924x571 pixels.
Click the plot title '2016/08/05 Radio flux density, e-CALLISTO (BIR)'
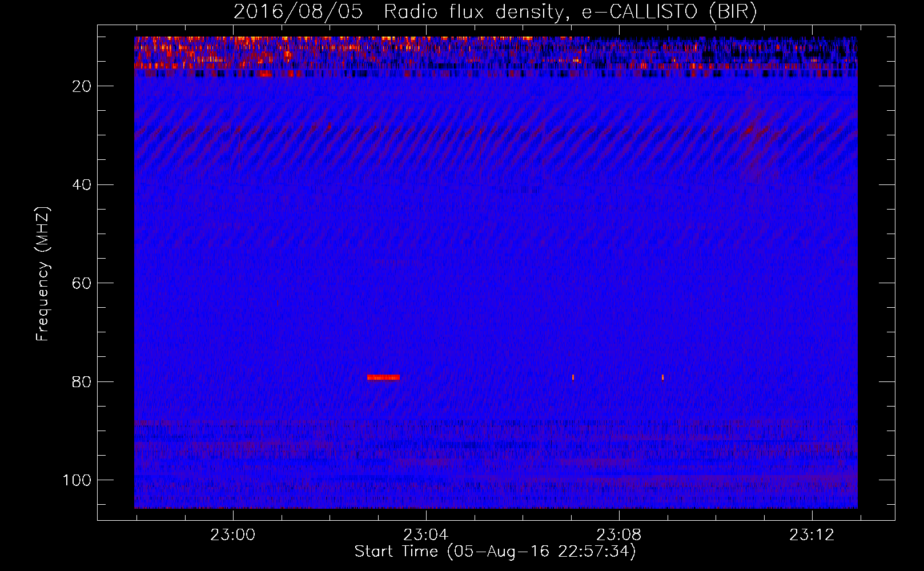click(x=495, y=12)
